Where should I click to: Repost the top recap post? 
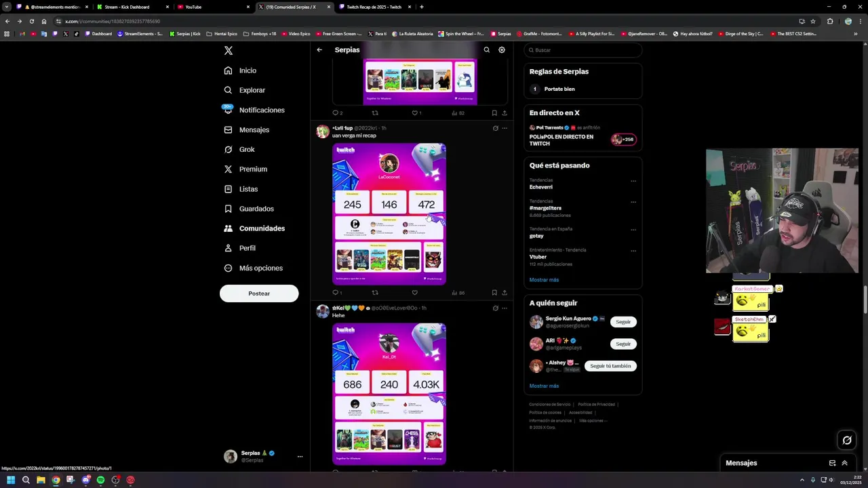pos(375,113)
